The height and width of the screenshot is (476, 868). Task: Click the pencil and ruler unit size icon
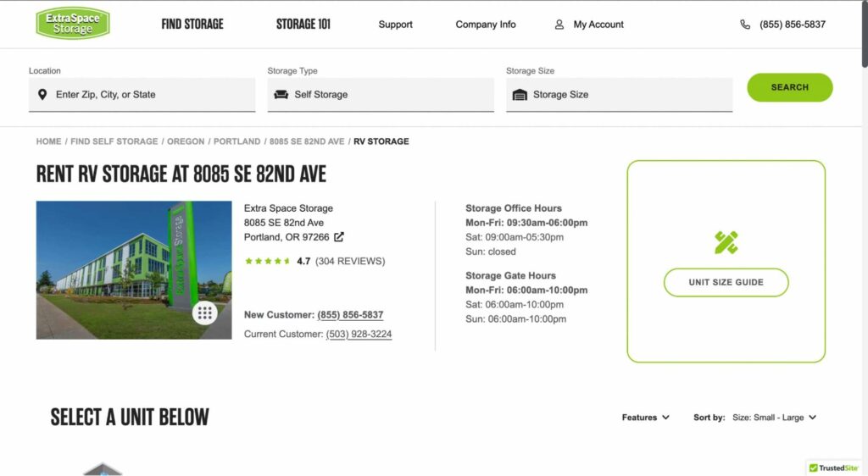726,243
